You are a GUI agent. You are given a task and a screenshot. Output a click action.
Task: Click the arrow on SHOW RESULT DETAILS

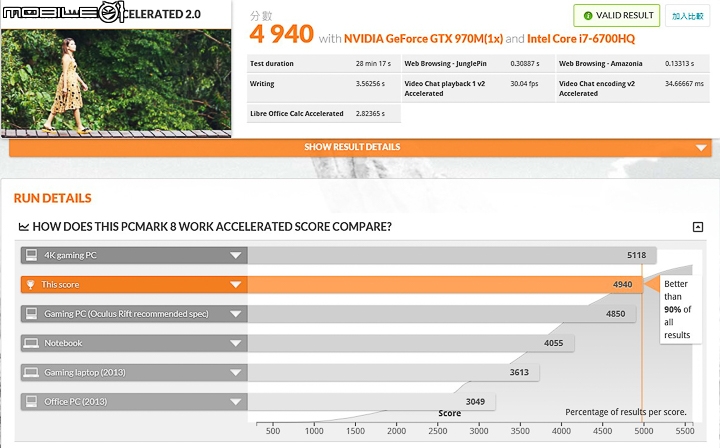tap(700, 148)
